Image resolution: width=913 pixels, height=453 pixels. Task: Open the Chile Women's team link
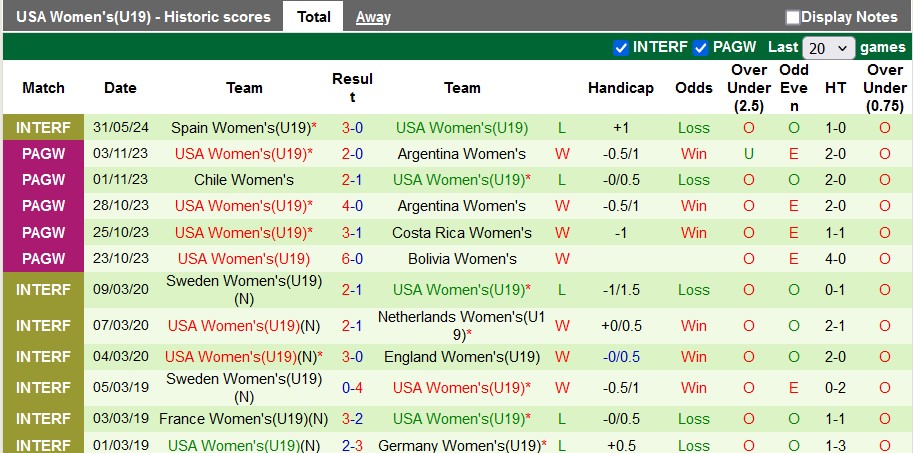tap(244, 180)
